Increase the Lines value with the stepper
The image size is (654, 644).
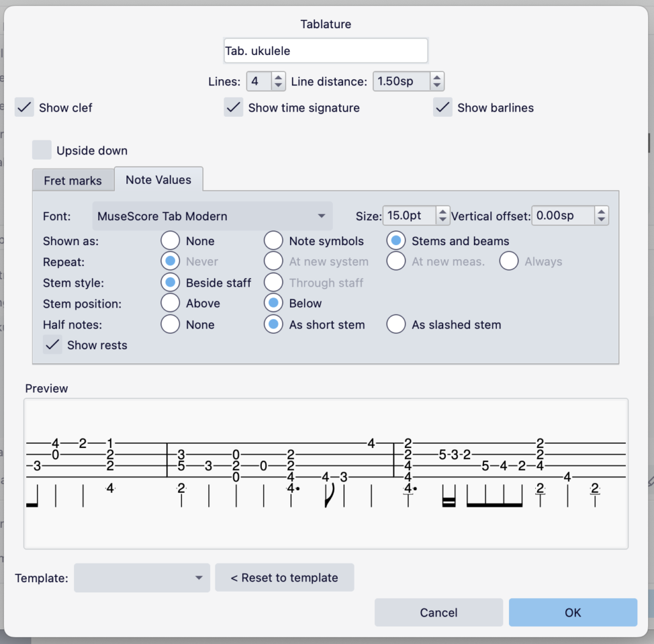pos(278,77)
